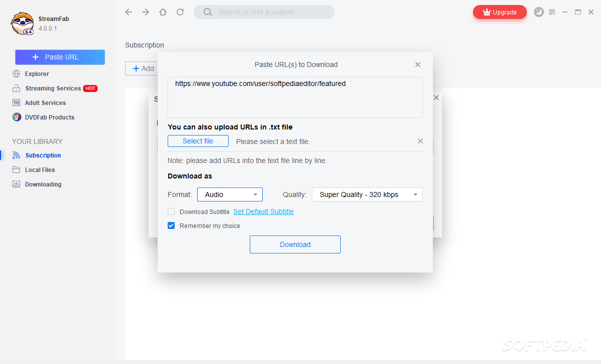Open the Quality dropdown Super Quality 320 kbps
601x364 pixels.
point(367,194)
